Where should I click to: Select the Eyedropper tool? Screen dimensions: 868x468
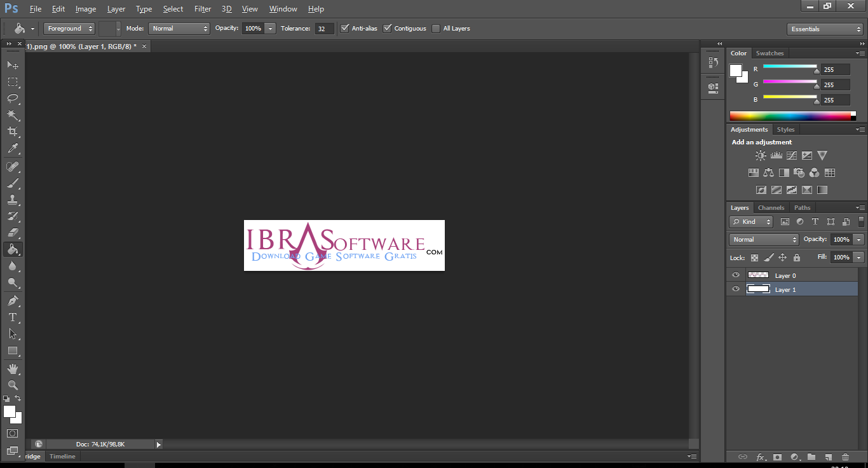(x=13, y=149)
